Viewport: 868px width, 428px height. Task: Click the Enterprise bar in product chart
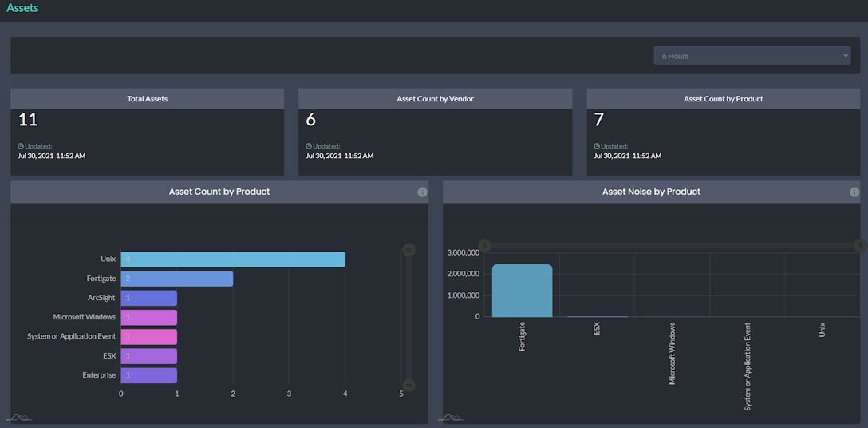pos(149,375)
